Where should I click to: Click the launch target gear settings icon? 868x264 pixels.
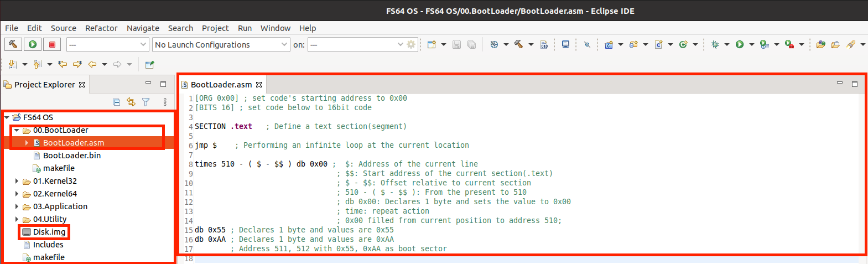click(411, 44)
